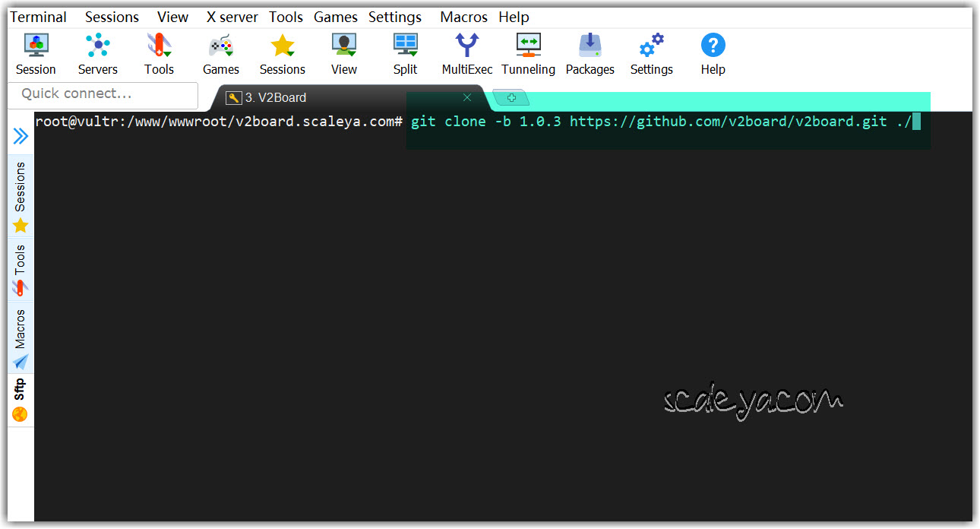Screen dimensions: 980x529
Task: Open the Split terminal icon
Action: coord(405,46)
